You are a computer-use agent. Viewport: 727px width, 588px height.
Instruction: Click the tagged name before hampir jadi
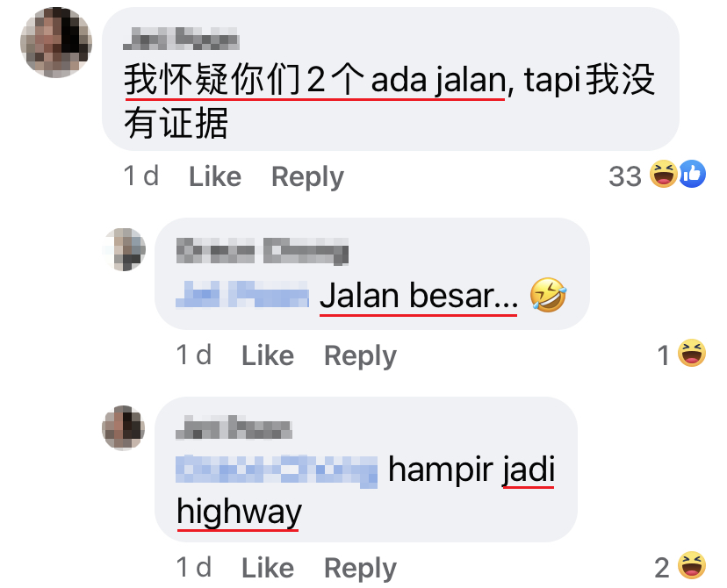click(x=277, y=471)
